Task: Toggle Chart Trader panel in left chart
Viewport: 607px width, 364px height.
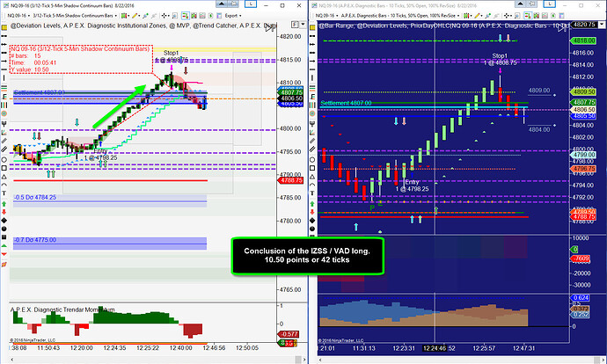Action: click(x=185, y=16)
